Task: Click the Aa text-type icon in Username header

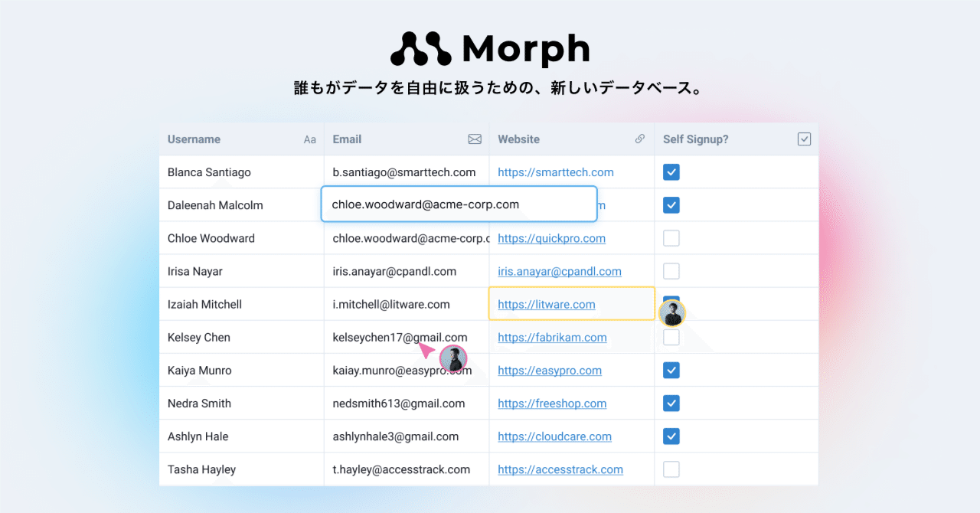Action: coord(309,139)
